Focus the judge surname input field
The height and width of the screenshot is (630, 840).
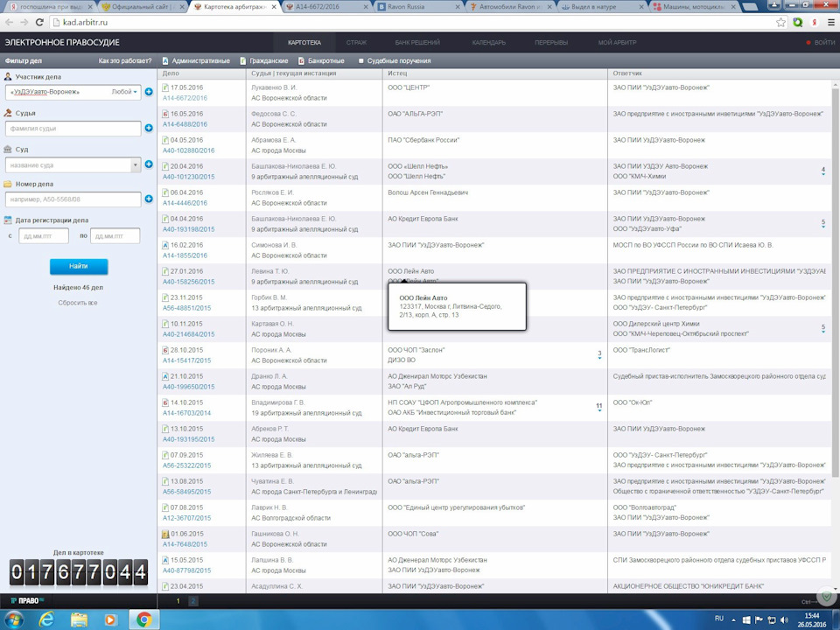pyautogui.click(x=73, y=128)
